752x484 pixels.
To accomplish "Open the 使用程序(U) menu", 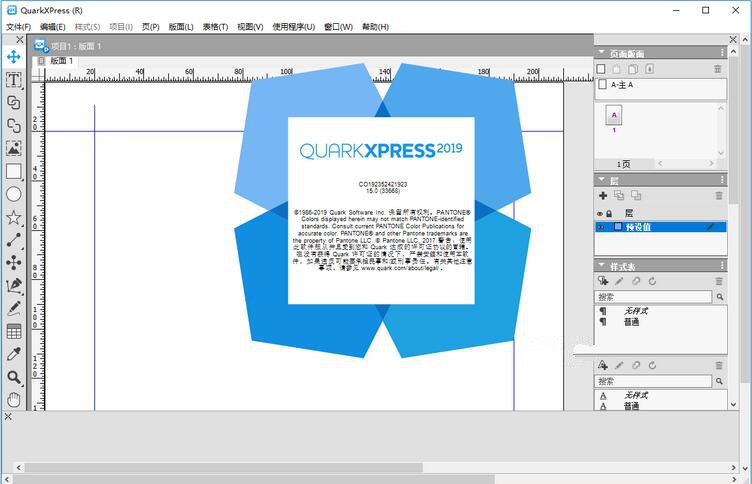I will (294, 27).
